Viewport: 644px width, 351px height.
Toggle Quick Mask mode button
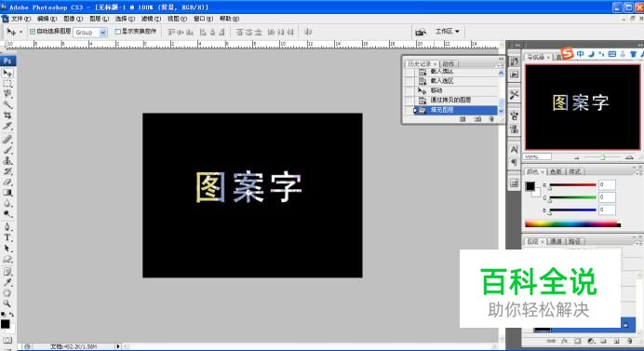[x=7, y=341]
